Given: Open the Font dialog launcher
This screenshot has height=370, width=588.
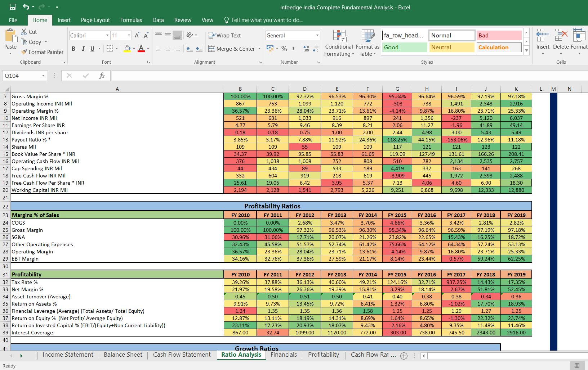Looking at the screenshot, I should [148, 62].
